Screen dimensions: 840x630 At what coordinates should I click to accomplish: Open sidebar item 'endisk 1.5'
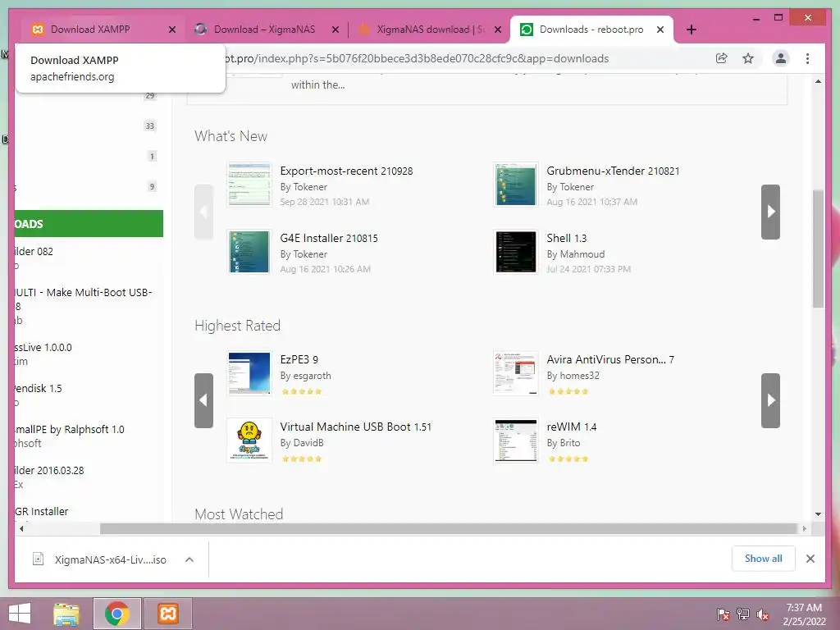coord(39,388)
